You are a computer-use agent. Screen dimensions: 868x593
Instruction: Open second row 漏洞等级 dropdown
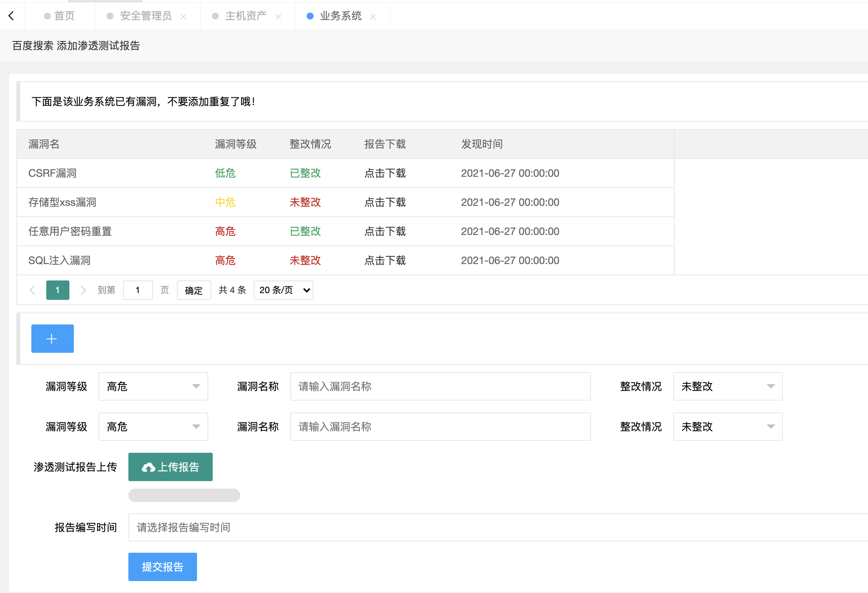(153, 427)
